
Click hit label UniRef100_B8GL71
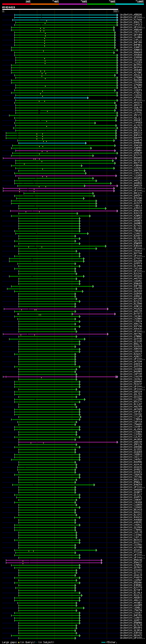point(131,344)
